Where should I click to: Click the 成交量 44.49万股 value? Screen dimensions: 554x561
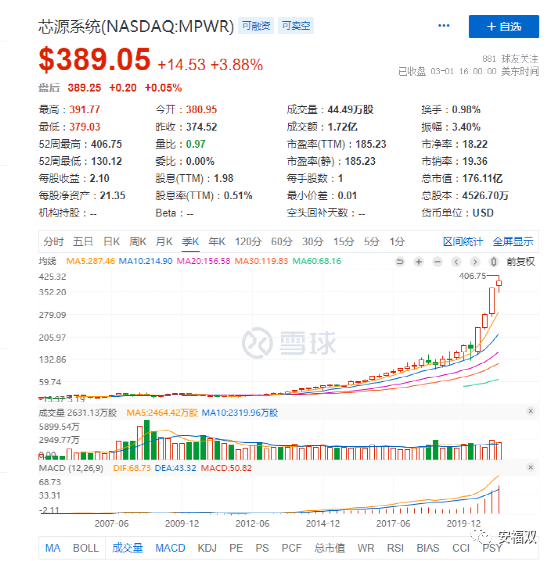[x=351, y=109]
